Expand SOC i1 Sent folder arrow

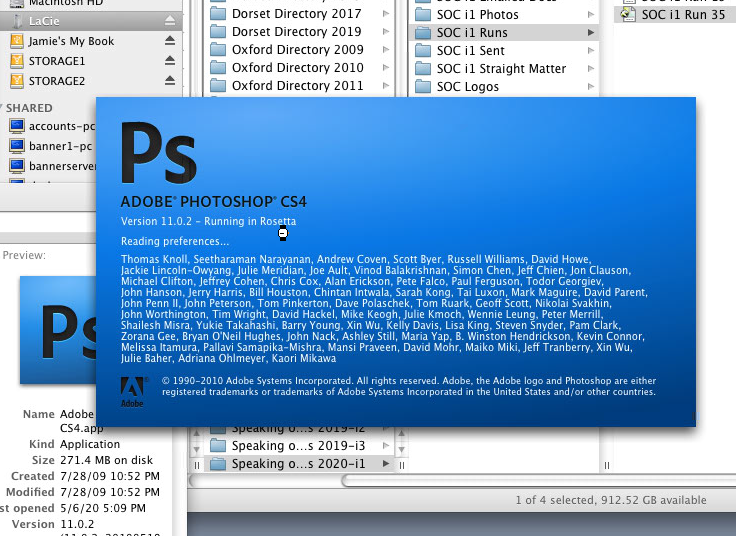point(591,51)
